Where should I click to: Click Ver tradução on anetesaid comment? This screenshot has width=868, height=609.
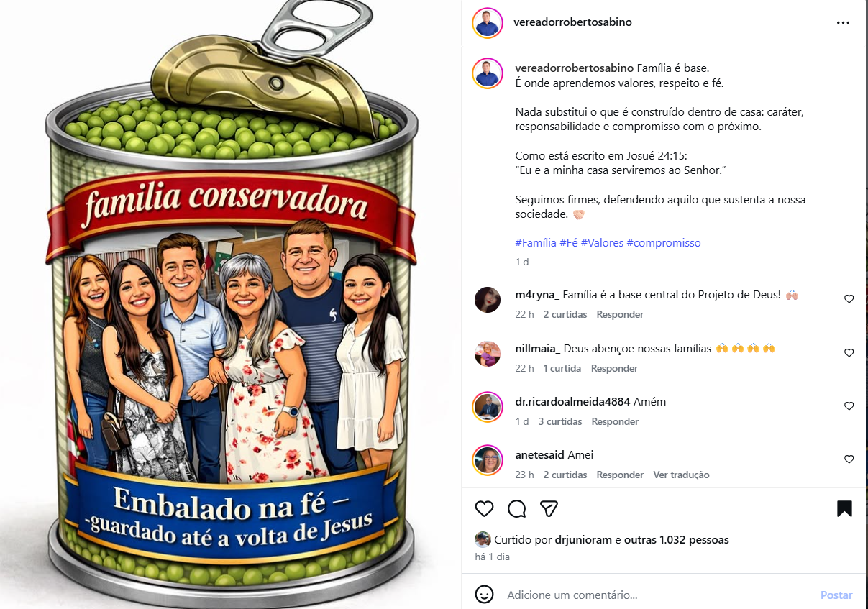pyautogui.click(x=681, y=475)
